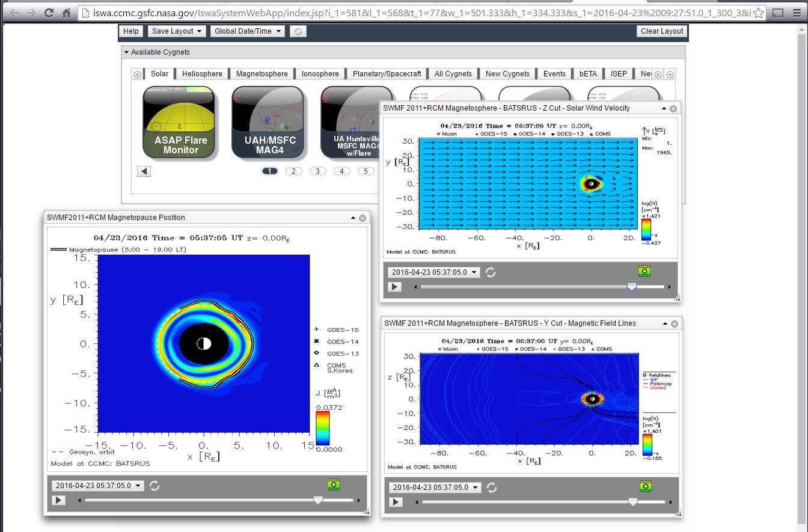808x532 pixels.
Task: Collapse the Available Cygnets panel
Action: click(127, 52)
